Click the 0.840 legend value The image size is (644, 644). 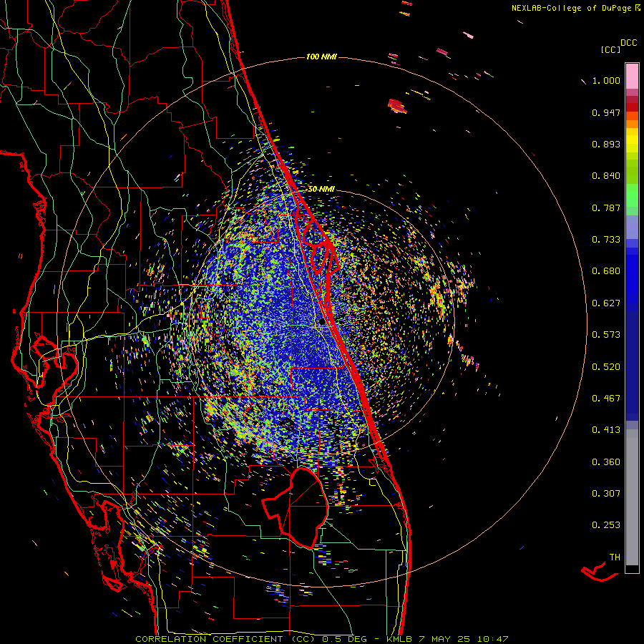(x=606, y=176)
